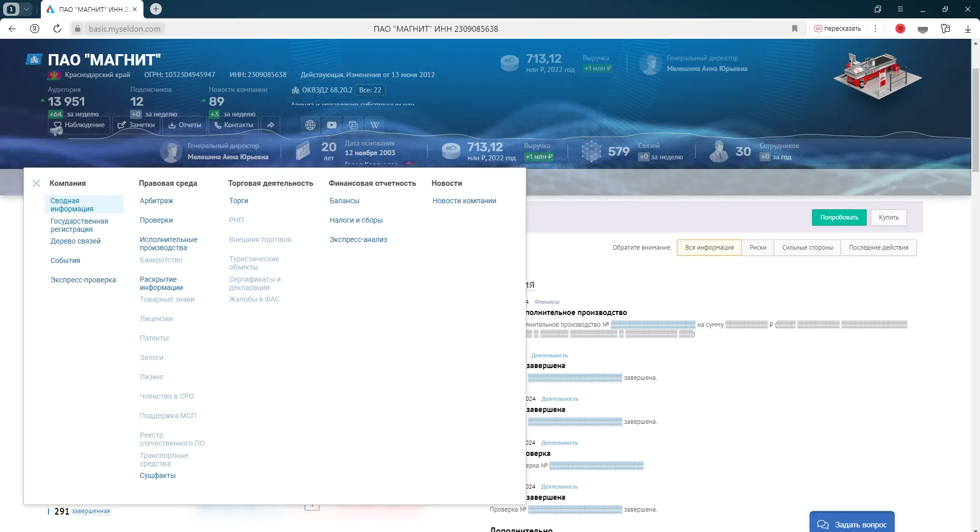
Task: Click the director avatar icon in stats bar
Action: pyautogui.click(x=171, y=152)
